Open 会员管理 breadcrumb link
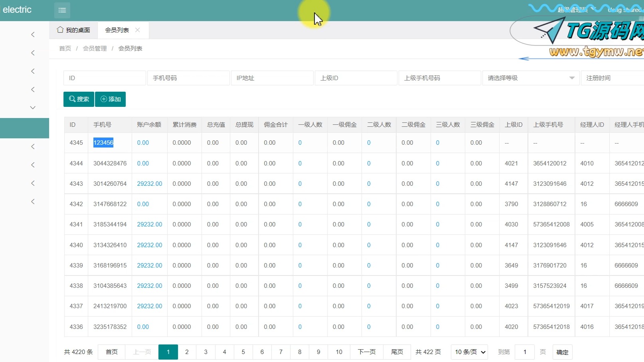 pos(95,48)
